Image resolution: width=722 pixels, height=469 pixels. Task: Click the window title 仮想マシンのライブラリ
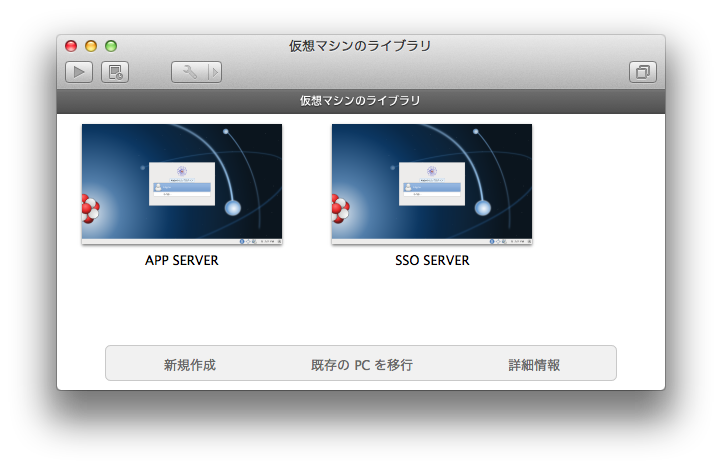(x=360, y=46)
